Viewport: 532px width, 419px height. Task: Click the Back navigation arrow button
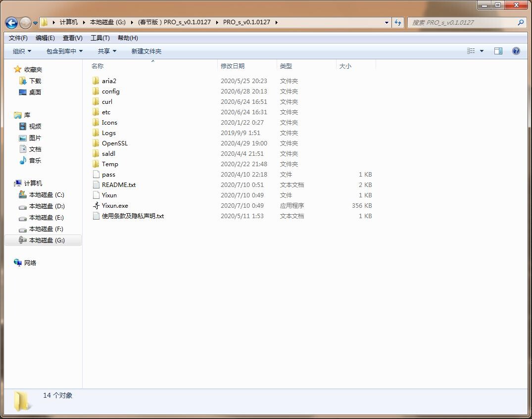tap(11, 23)
